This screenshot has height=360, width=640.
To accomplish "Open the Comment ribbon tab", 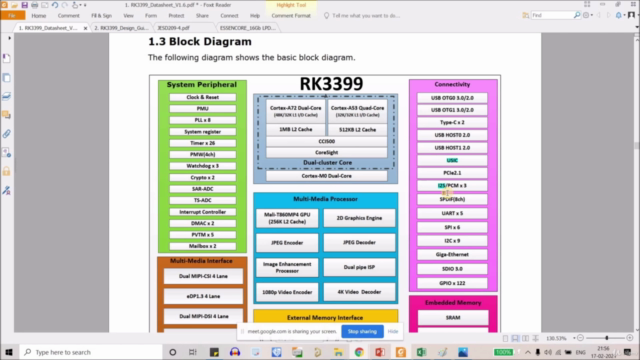I will [69, 16].
